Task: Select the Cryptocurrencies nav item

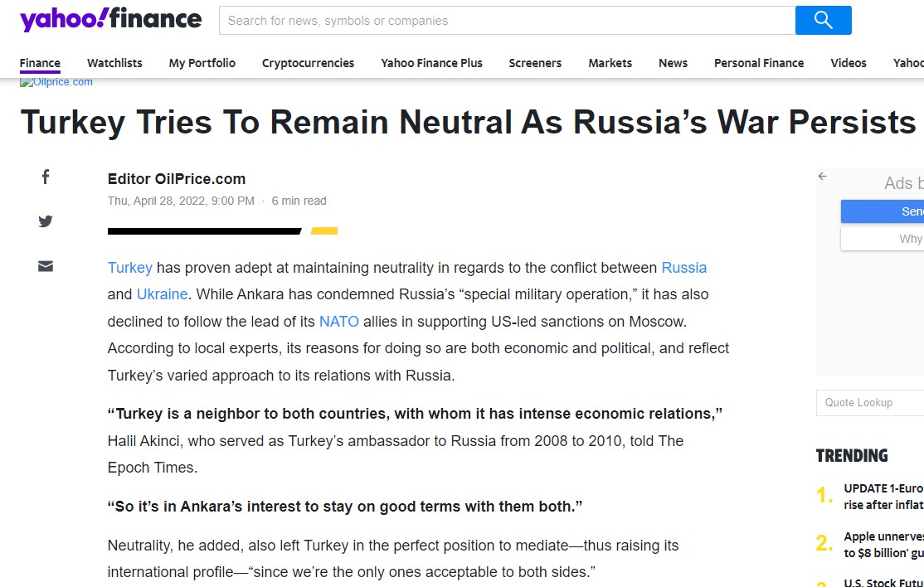Action: coord(308,63)
